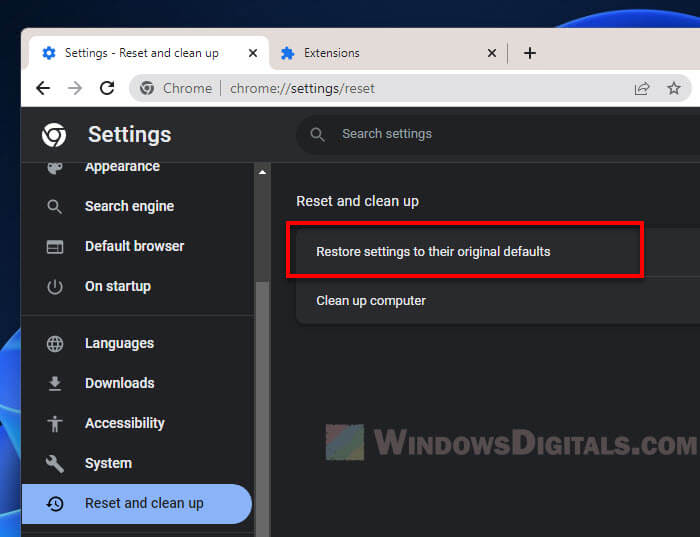Viewport: 700px width, 537px height.
Task: Switch to the Extensions tab
Action: click(380, 53)
